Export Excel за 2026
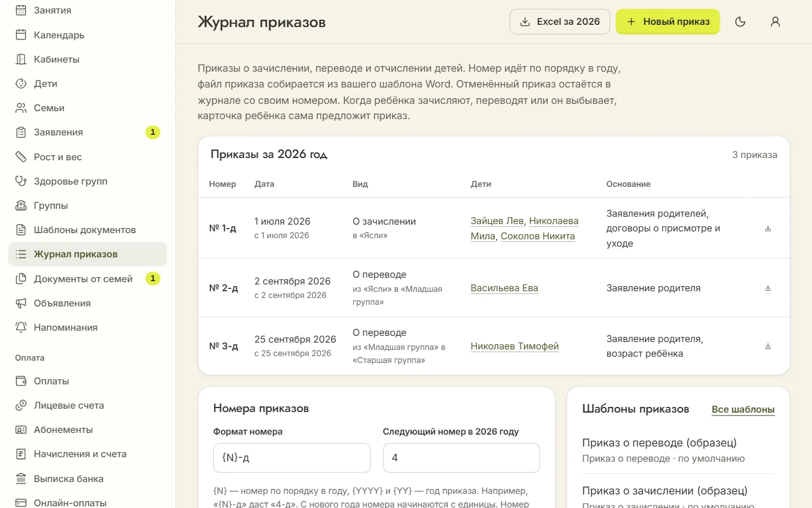 pos(560,21)
